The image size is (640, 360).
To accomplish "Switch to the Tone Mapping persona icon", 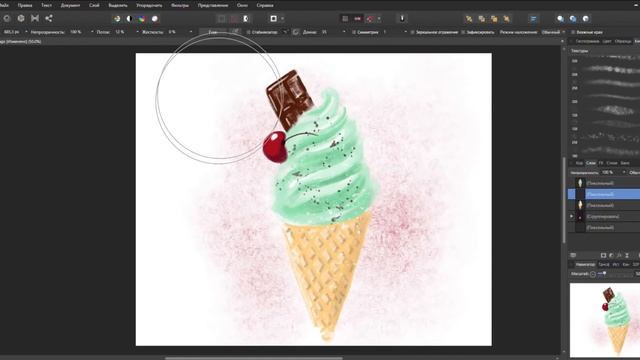I will (x=35, y=18).
